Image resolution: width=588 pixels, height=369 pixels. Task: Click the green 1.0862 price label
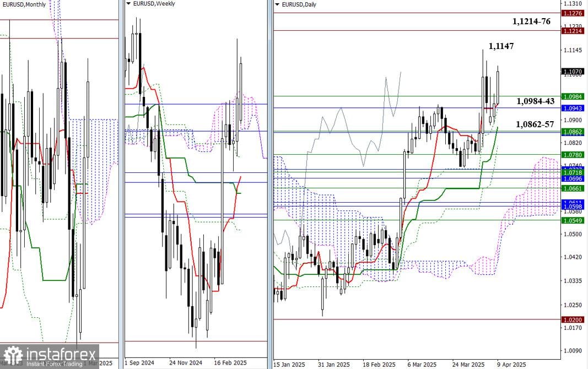pos(572,132)
